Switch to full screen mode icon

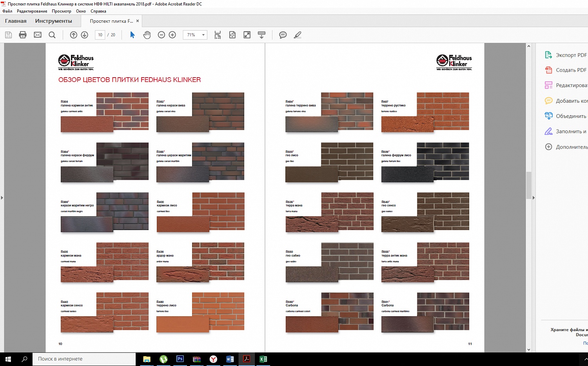[247, 35]
